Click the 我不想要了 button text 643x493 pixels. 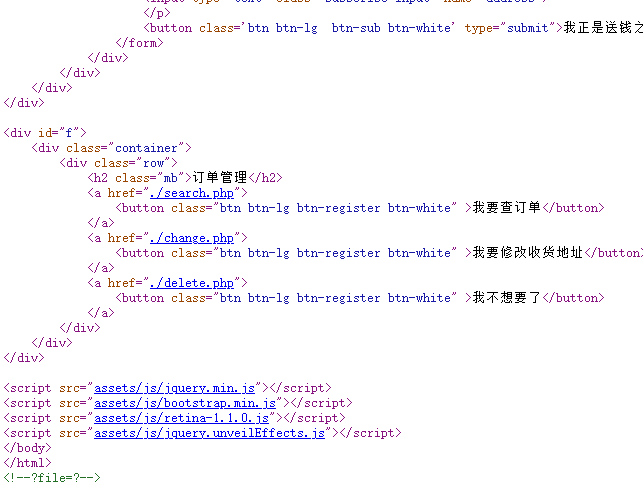point(506,298)
